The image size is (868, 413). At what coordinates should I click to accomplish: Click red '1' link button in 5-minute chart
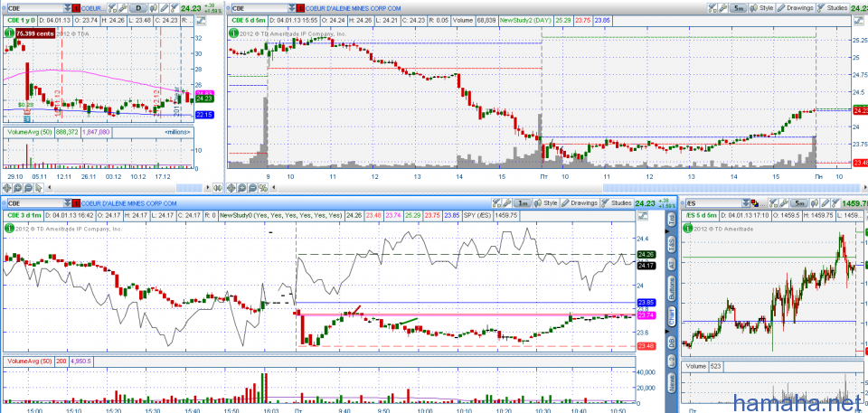(x=300, y=8)
